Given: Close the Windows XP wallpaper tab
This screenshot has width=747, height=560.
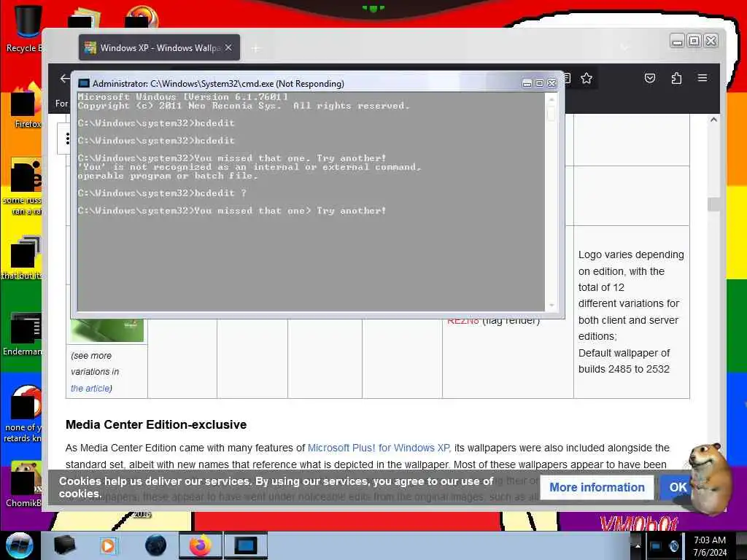Looking at the screenshot, I should (x=228, y=47).
